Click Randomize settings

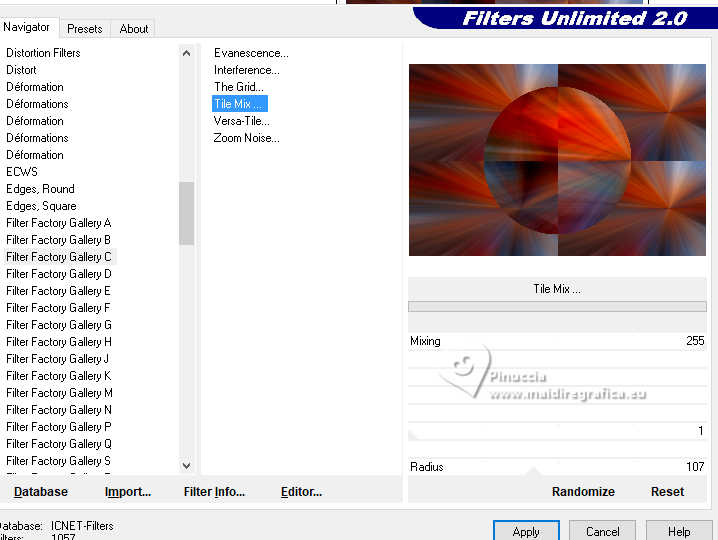pos(583,492)
